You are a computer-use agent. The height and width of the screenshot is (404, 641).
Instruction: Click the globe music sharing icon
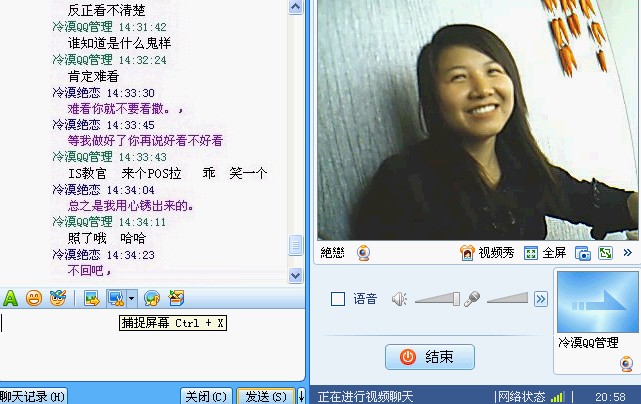(x=152, y=298)
